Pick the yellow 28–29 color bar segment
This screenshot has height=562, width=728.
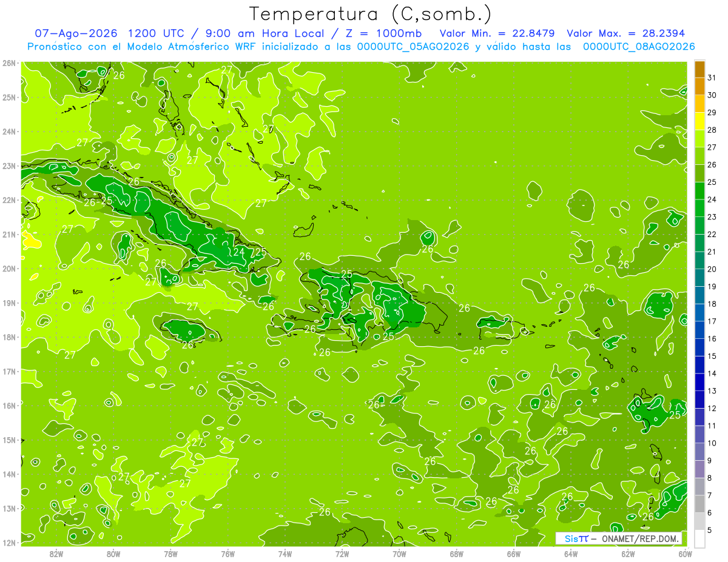(699, 121)
